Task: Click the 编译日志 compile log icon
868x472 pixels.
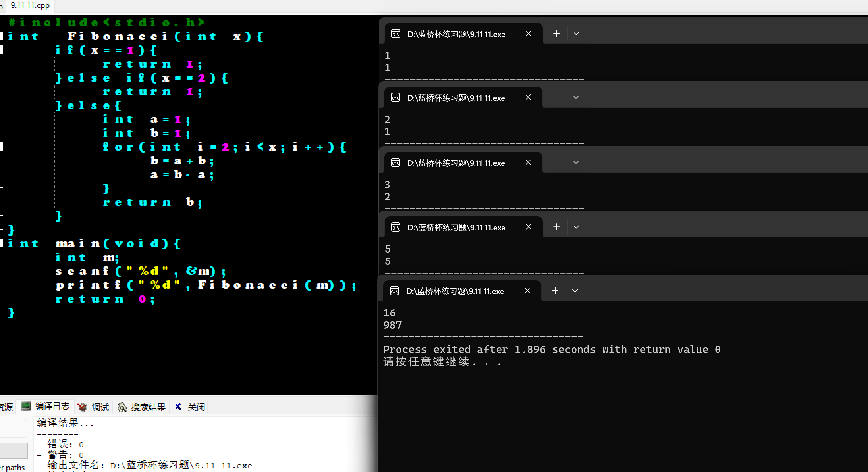Action: [x=26, y=407]
